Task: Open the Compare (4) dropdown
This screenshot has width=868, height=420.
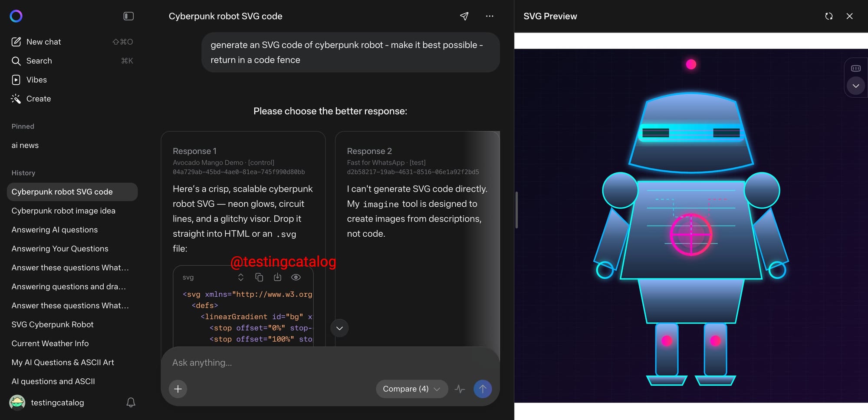Action: click(411, 389)
